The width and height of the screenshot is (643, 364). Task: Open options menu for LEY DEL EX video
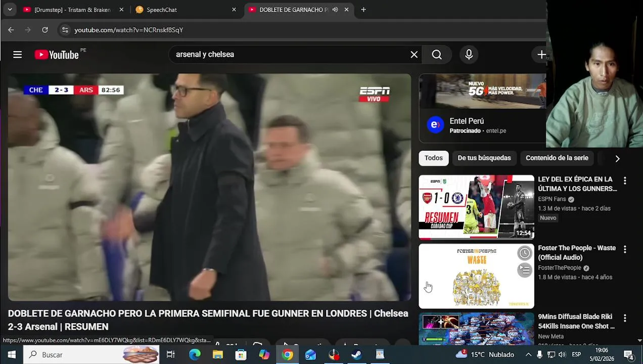pos(625,180)
